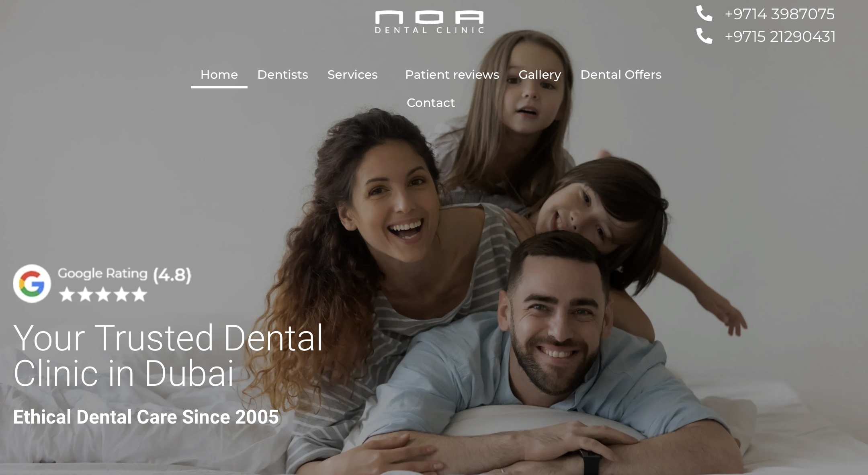Screen dimensions: 868x475
Task: Call the number +9714 3987075
Action: click(780, 14)
